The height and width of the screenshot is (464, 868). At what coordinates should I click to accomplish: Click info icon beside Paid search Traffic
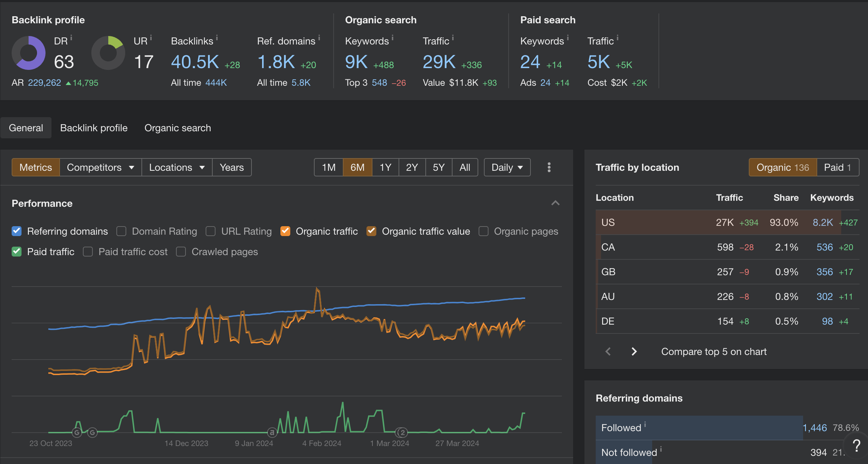(x=618, y=37)
